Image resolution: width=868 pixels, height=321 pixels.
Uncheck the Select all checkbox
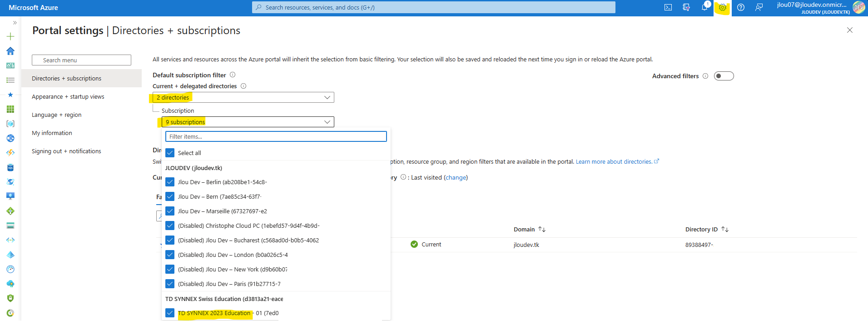(x=170, y=153)
